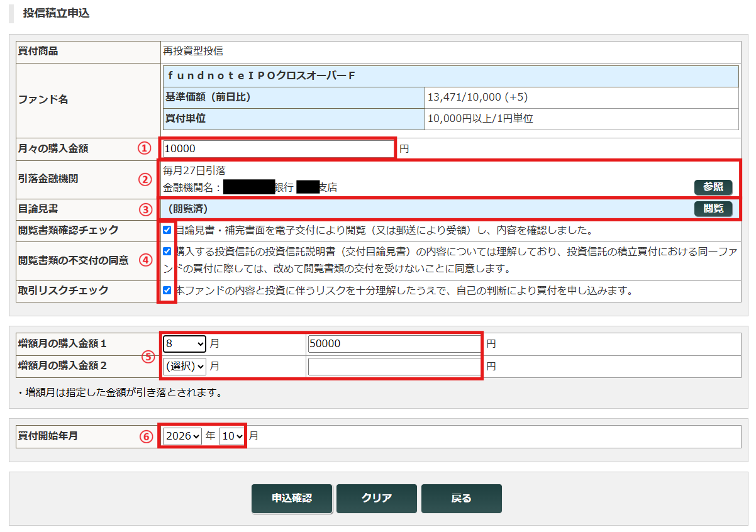Click the price value 13,471/10,000 (+5)
The width and height of the screenshot is (756, 532).
click(x=477, y=97)
